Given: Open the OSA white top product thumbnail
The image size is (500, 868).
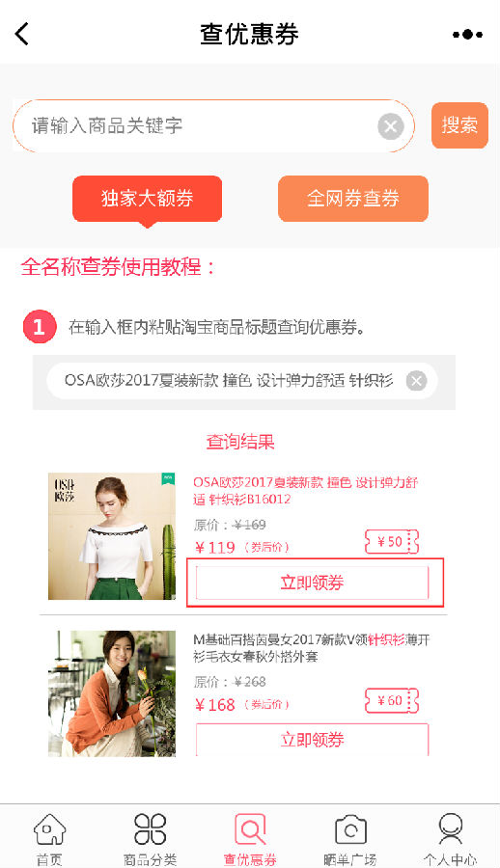Looking at the screenshot, I should tap(112, 536).
